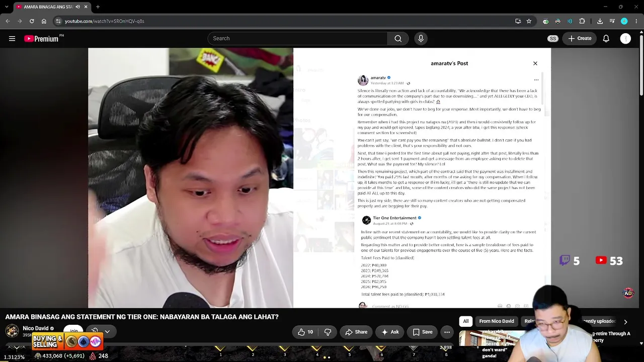
Task: Show more filter chips with the arrow
Action: coord(625,322)
